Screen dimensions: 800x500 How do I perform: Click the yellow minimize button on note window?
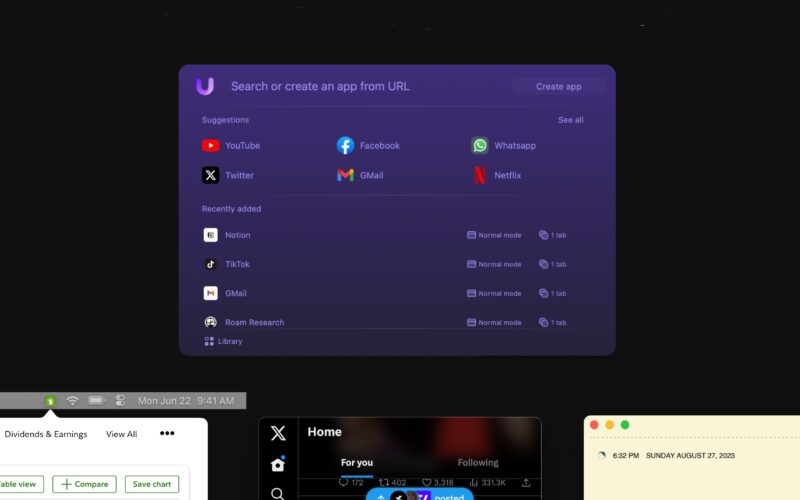pos(609,424)
